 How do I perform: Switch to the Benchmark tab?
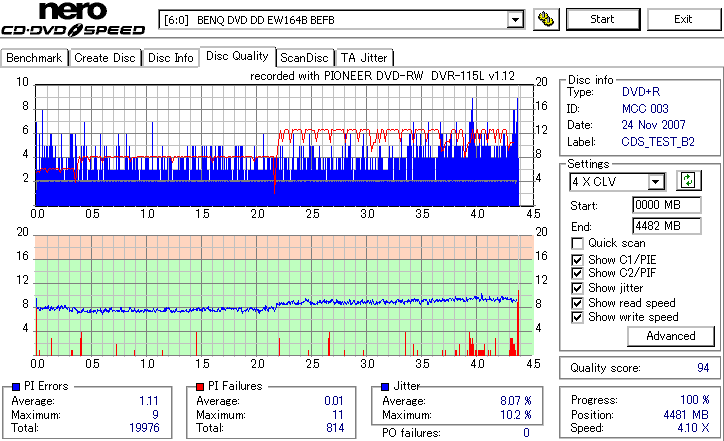[x=34, y=58]
